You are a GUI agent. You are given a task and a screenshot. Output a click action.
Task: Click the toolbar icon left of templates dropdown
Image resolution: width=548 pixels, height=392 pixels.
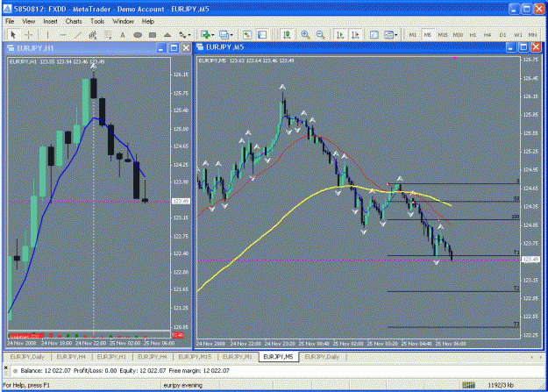374,34
